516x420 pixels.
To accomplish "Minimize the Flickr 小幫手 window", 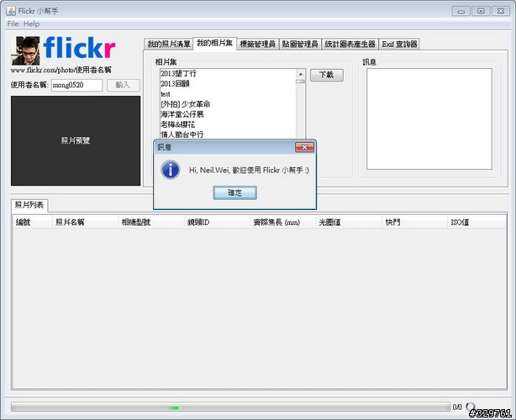I will [461, 11].
